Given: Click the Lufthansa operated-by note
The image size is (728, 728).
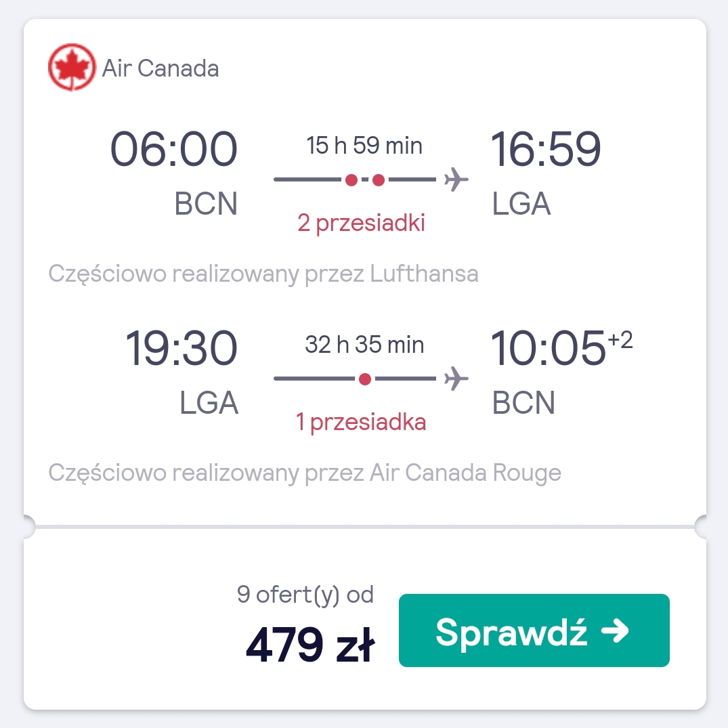Looking at the screenshot, I should (x=263, y=274).
